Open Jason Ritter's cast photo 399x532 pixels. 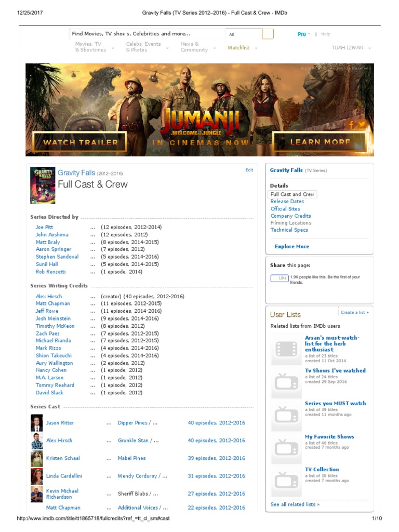[x=37, y=423]
